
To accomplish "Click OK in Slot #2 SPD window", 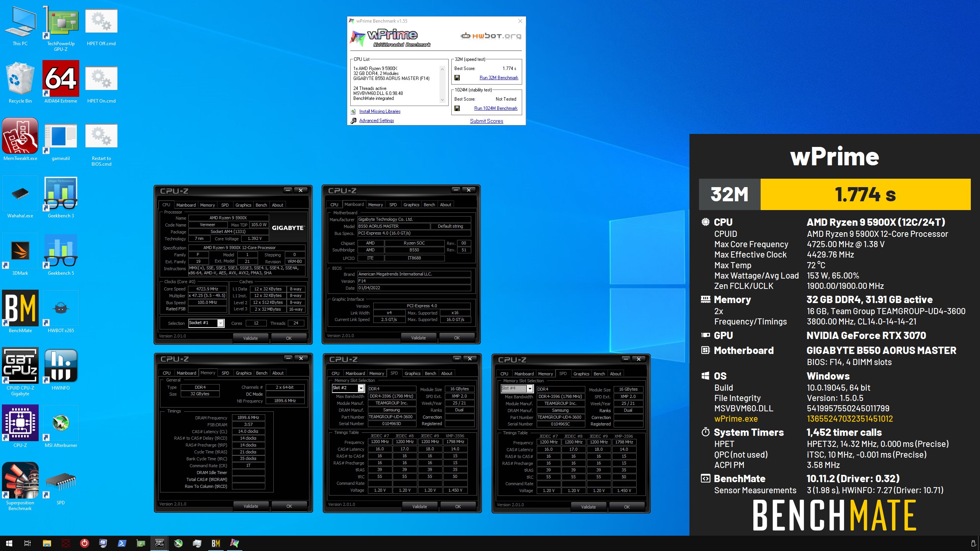I will 458,507.
